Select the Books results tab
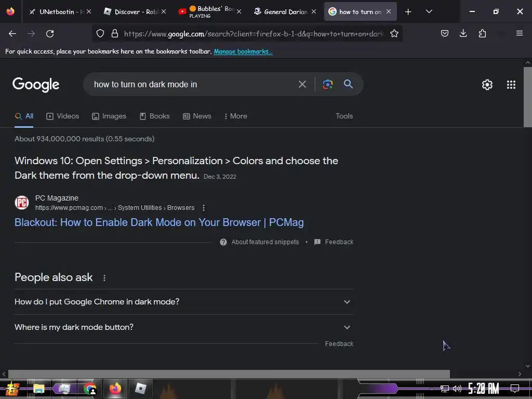Viewport: 532px width, 399px height. coord(155,116)
